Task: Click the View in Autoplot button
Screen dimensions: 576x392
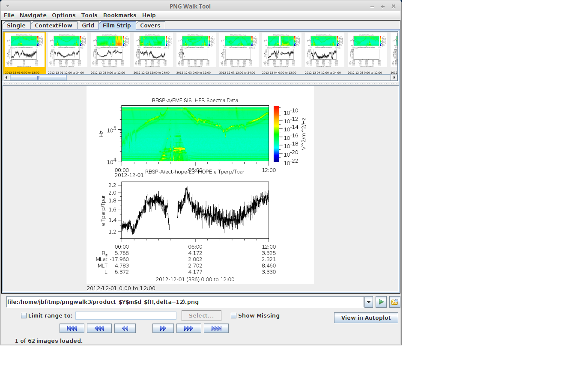Action: tap(366, 318)
